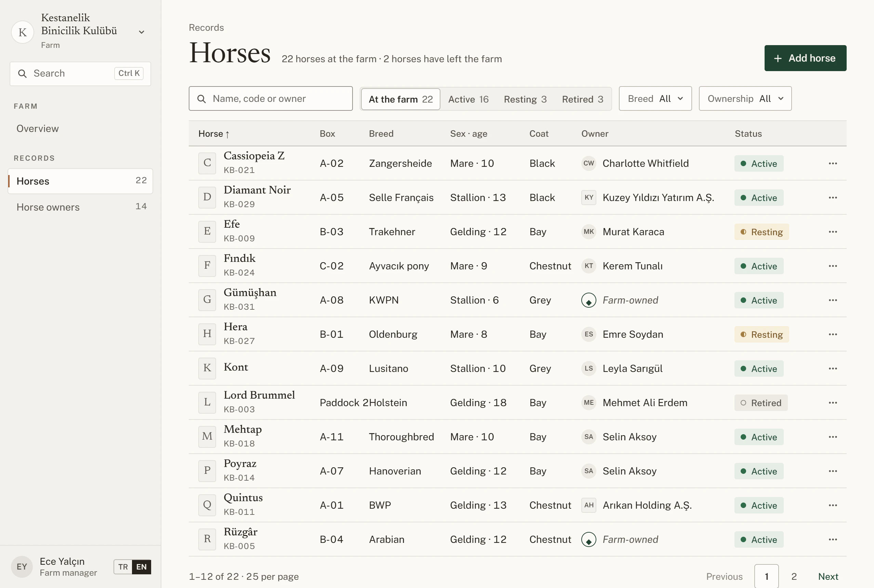Image resolution: width=874 pixels, height=588 pixels.
Task: Switch the language to EN
Action: [142, 566]
